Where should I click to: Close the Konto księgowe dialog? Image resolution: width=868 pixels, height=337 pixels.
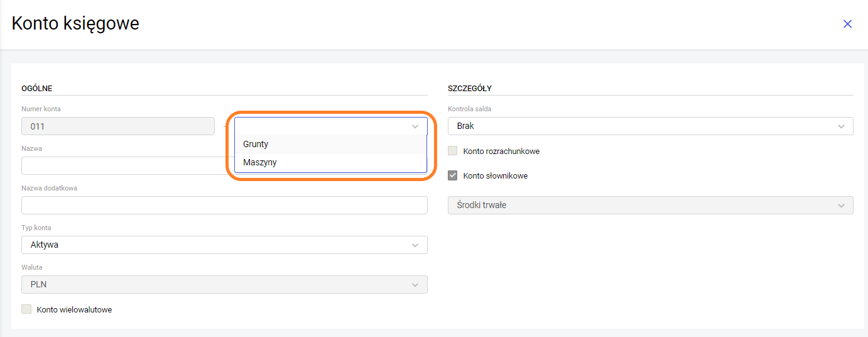847,24
